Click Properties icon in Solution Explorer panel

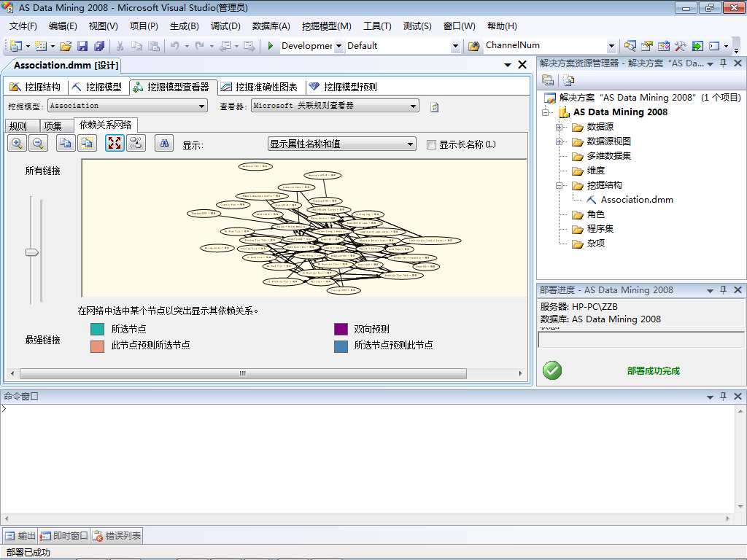pos(548,80)
